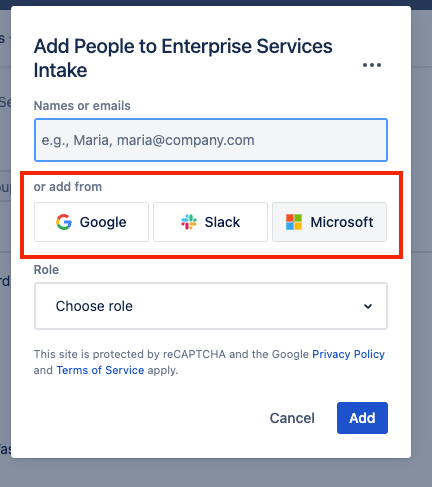432x487 pixels.
Task: Click dimmed background below the dialog
Action: pos(216,473)
